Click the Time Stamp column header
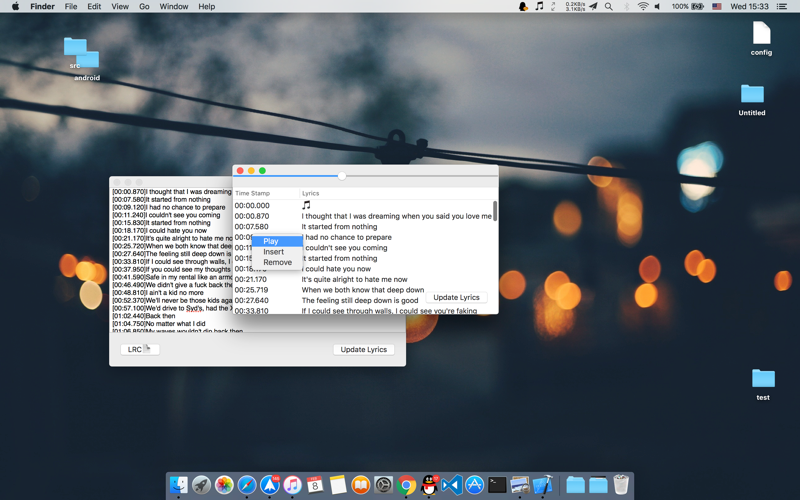Viewport: 800px width, 500px height. tap(252, 193)
